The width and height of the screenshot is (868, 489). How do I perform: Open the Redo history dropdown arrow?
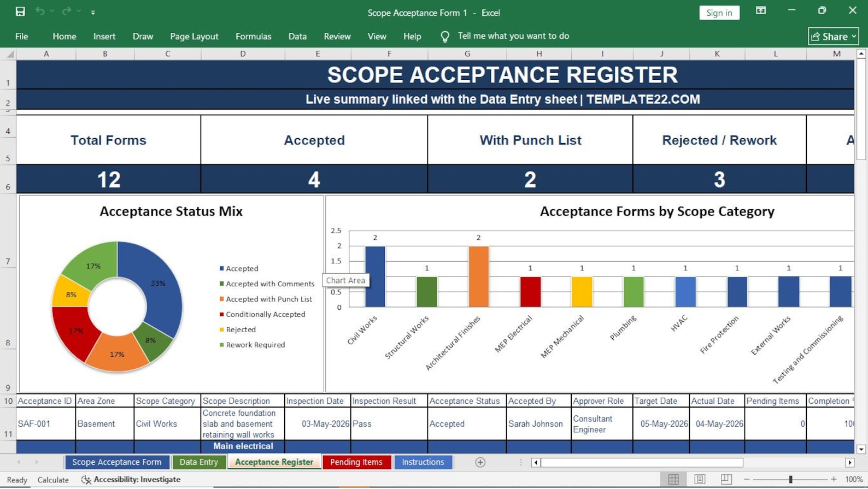pos(79,11)
